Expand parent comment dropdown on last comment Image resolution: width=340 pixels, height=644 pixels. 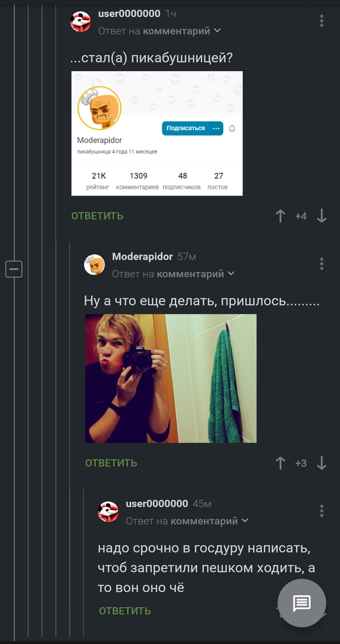[x=245, y=521]
